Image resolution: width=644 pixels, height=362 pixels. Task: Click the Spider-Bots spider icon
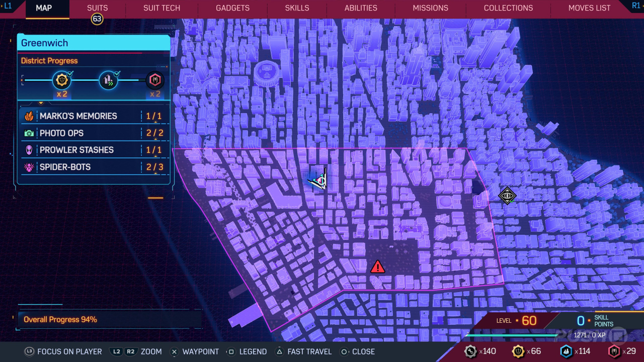click(x=29, y=167)
